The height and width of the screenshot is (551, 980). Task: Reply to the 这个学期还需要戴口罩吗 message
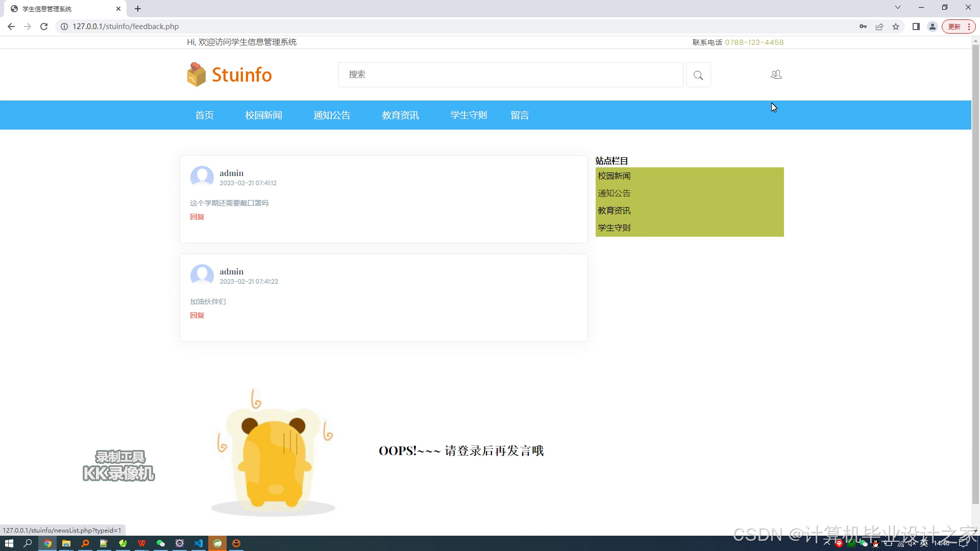point(197,217)
